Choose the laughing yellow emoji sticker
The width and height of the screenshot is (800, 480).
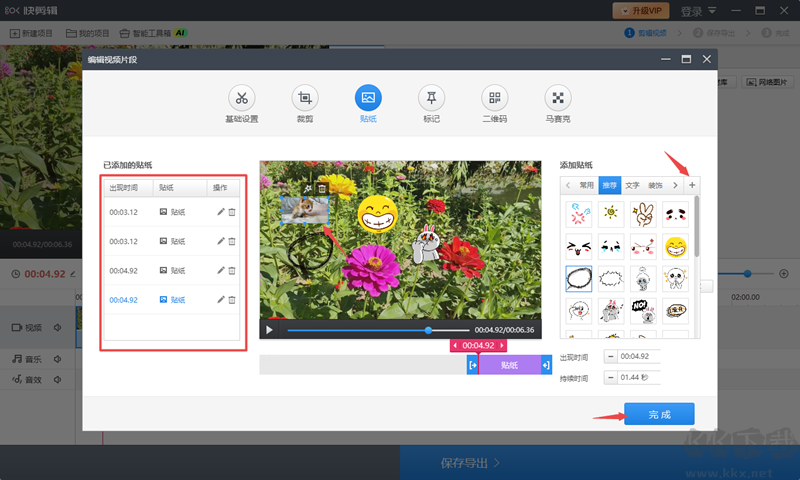(x=676, y=247)
